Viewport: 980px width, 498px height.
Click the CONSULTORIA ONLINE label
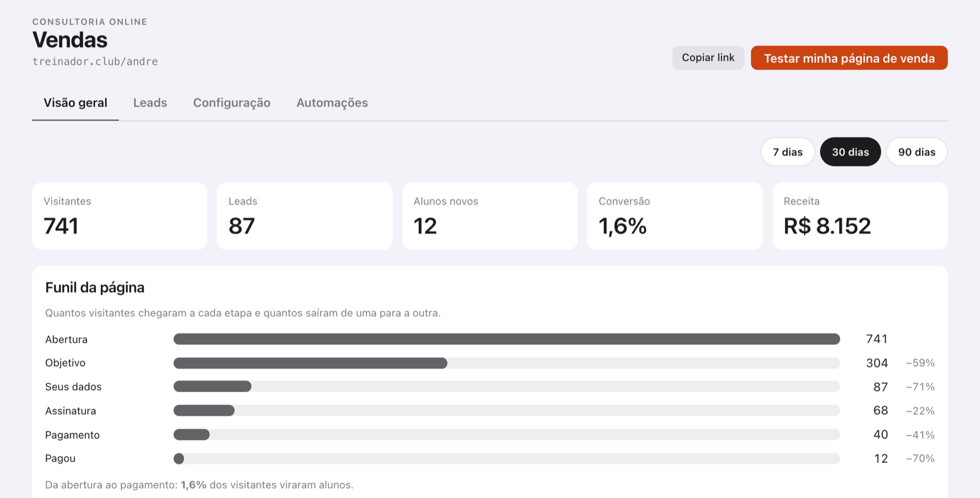[x=90, y=22]
